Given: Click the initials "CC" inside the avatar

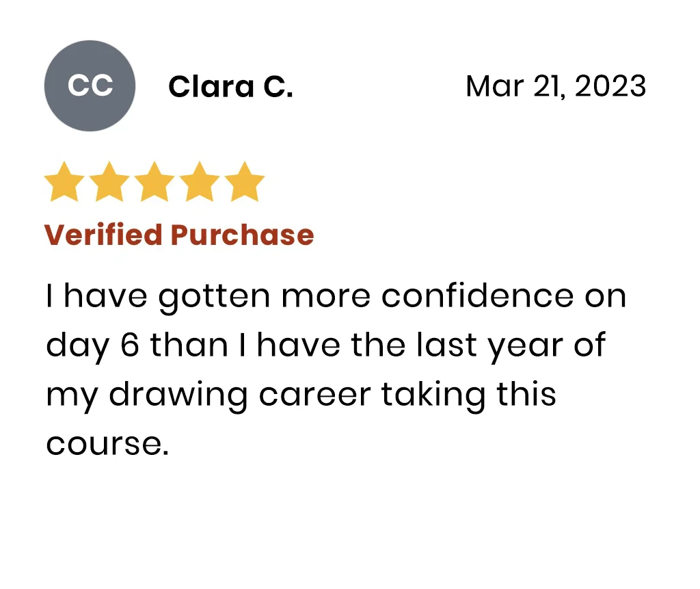Looking at the screenshot, I should 90,86.
